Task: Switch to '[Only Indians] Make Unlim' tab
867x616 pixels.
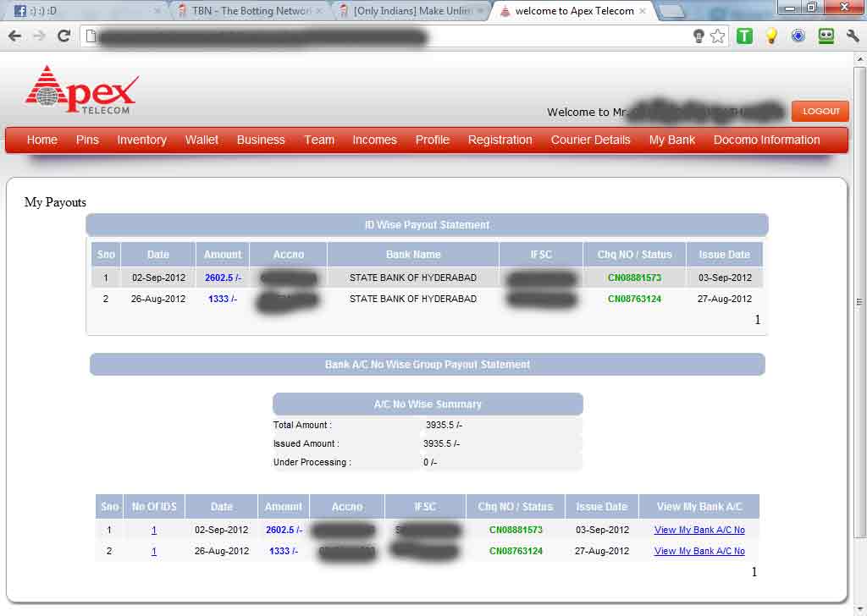Action: pyautogui.click(x=411, y=11)
